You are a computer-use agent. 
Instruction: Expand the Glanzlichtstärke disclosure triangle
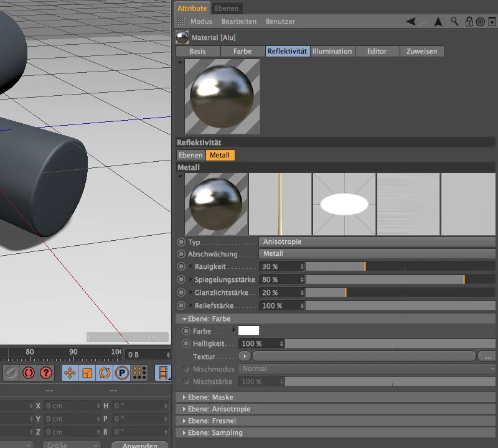(x=190, y=292)
